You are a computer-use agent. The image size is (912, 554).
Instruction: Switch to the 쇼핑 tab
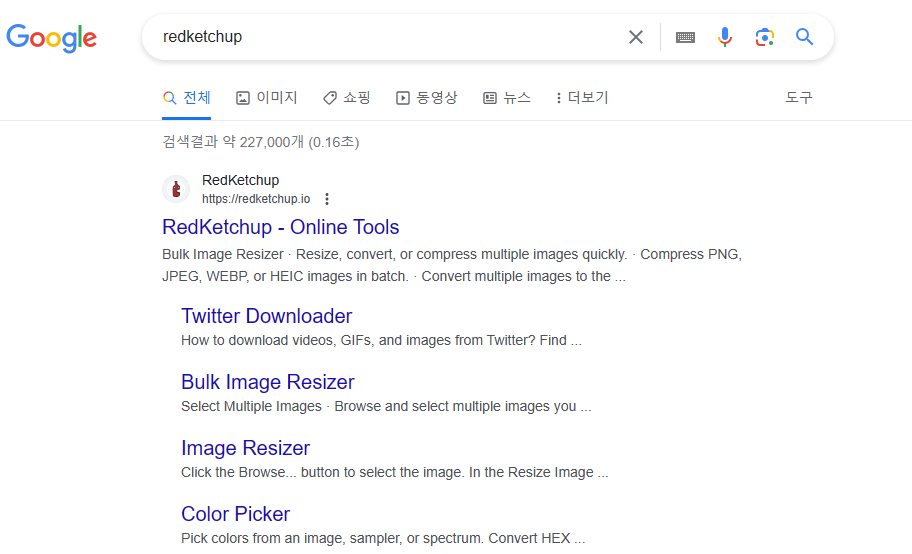tap(347, 98)
